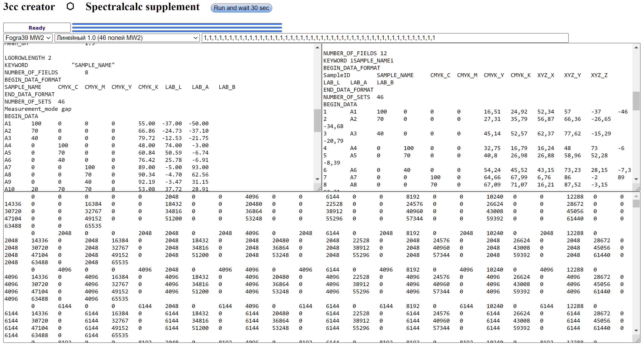
Task: Click the right text area scroll-up arrow
Action: click(x=636, y=47)
